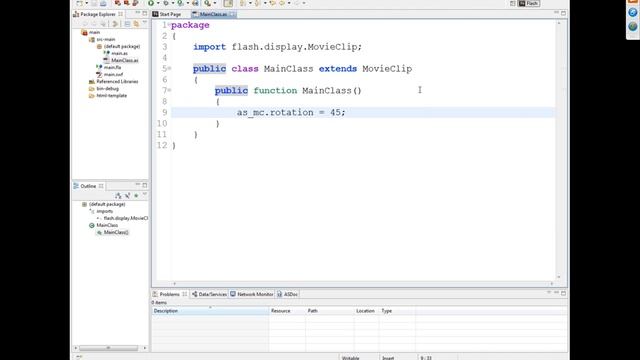This screenshot has width=640, height=360.
Task: Minimize the Outline panel
Action: pos(138,185)
